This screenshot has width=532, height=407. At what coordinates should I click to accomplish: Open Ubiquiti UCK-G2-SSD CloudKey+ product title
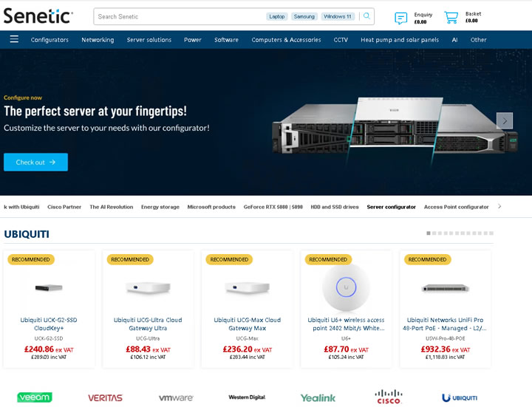coord(49,324)
